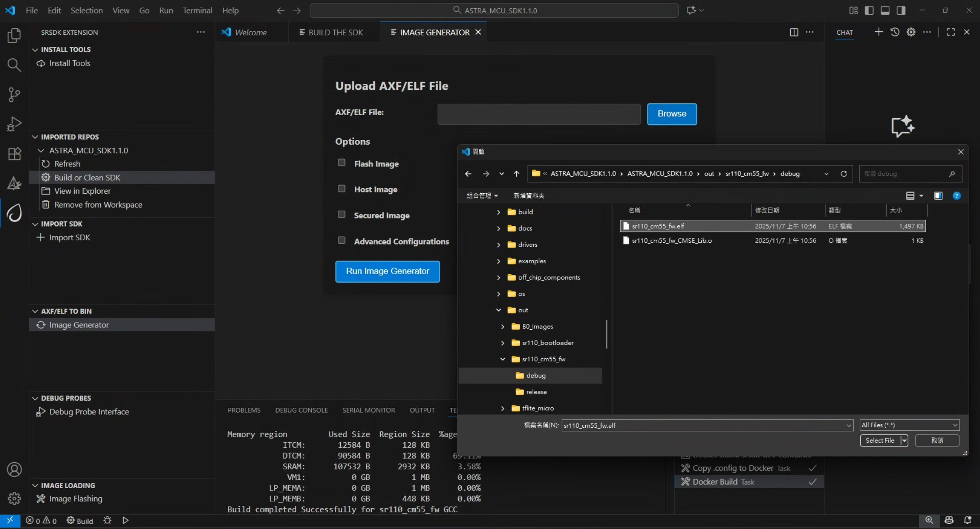Image resolution: width=980 pixels, height=529 pixels.
Task: Go up one folder in file dialog
Action: 516,174
